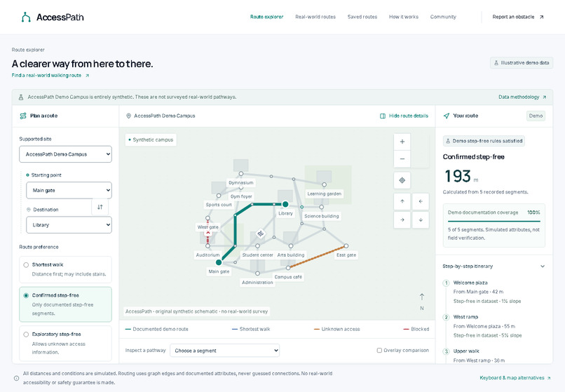This screenshot has height=392, width=565.
Task: Click the info icon beside the disclaimer
Action: [x=16, y=378]
